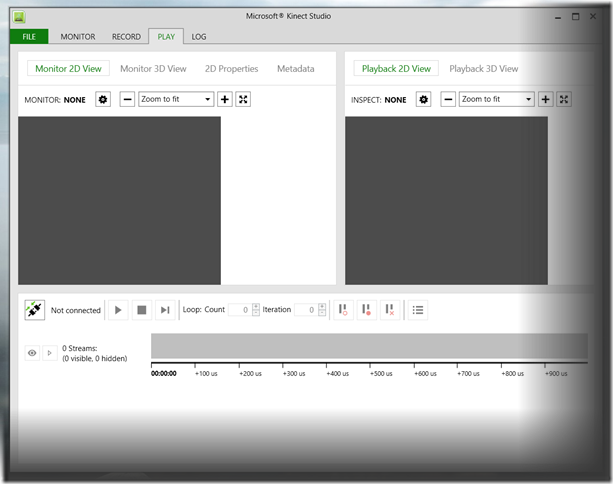This screenshot has width=613, height=484.
Task: Open the LOG tab
Action: (x=199, y=37)
